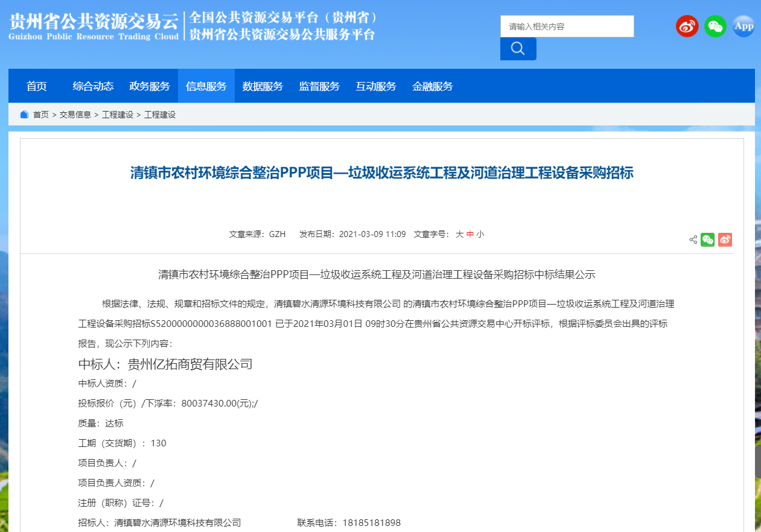Open the 监督服务 menu item

[x=319, y=86]
